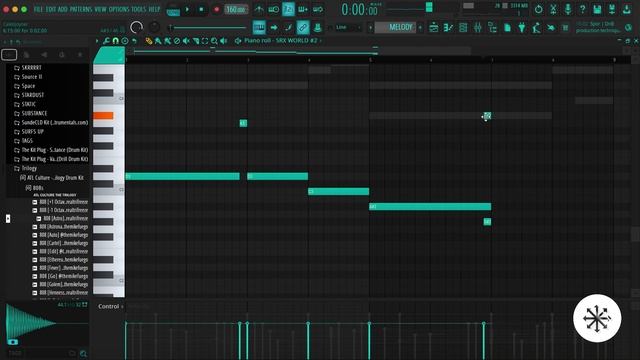Click the circular arrow icon near CPU meter
This screenshot has width=640, height=360.
click(538, 9)
